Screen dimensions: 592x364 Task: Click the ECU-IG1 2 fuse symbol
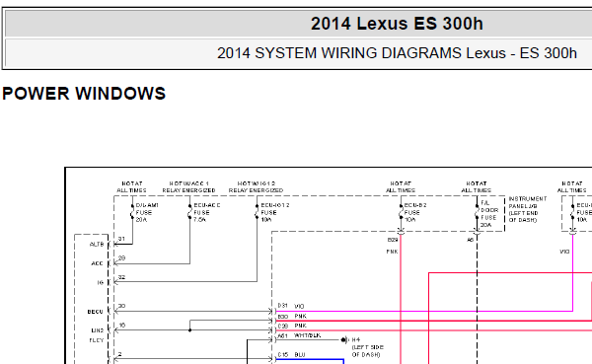[258, 213]
